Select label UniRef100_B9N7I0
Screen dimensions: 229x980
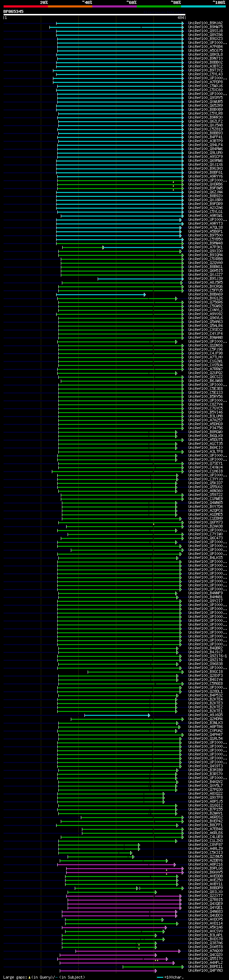point(205,59)
